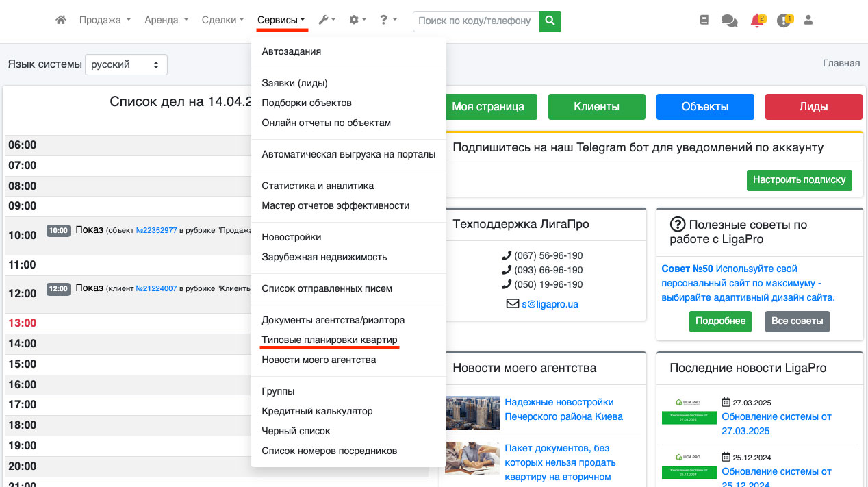Click the search by code/phone field
The image size is (868, 487).
(476, 21)
